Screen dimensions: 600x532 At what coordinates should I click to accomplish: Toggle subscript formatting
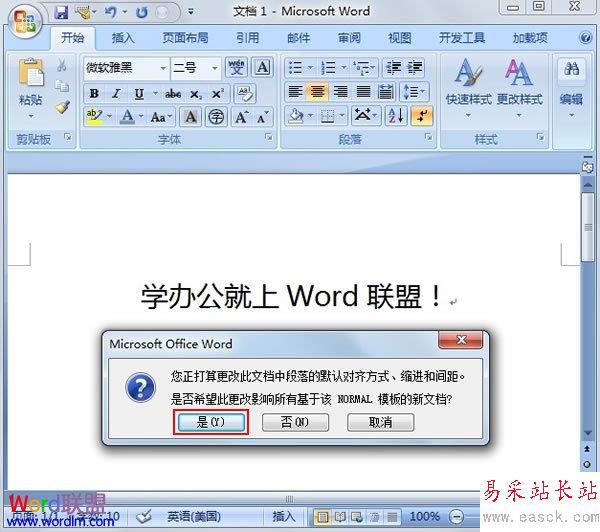click(x=196, y=94)
